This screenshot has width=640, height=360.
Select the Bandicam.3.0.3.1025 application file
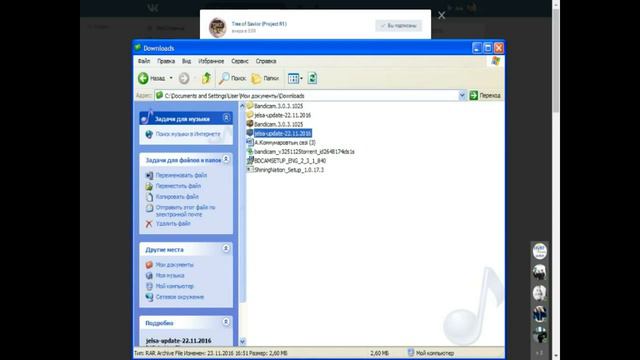[275, 124]
